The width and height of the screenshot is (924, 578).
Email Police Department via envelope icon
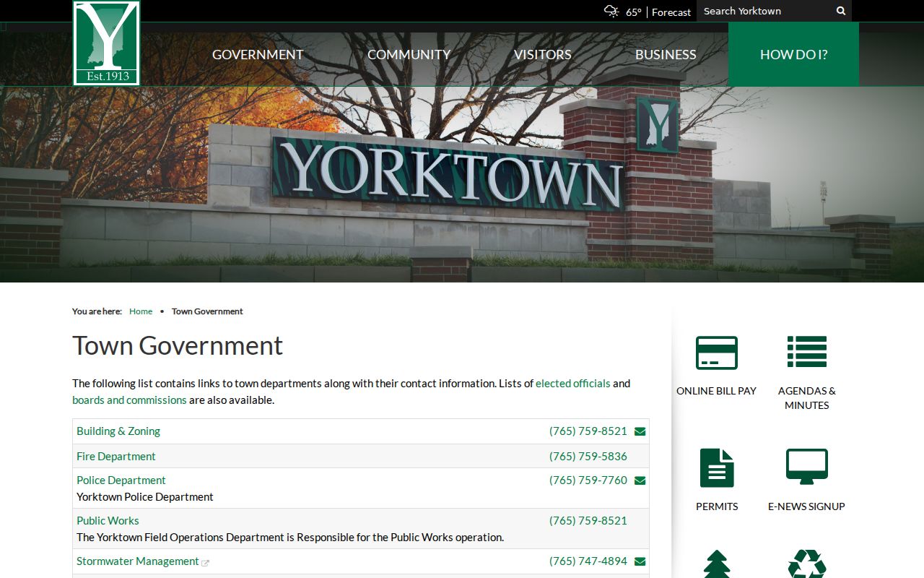(x=640, y=481)
